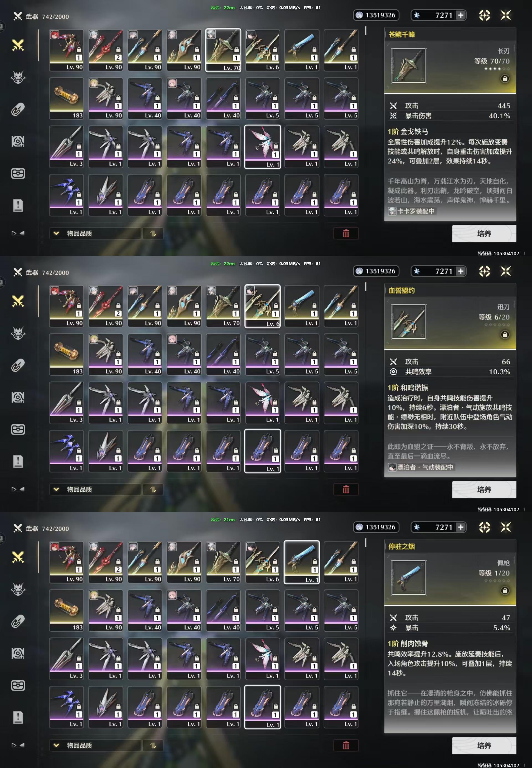Expand the 物品品质 sort dropdown in middle screenshot
This screenshot has height=768, width=532.
tap(95, 489)
